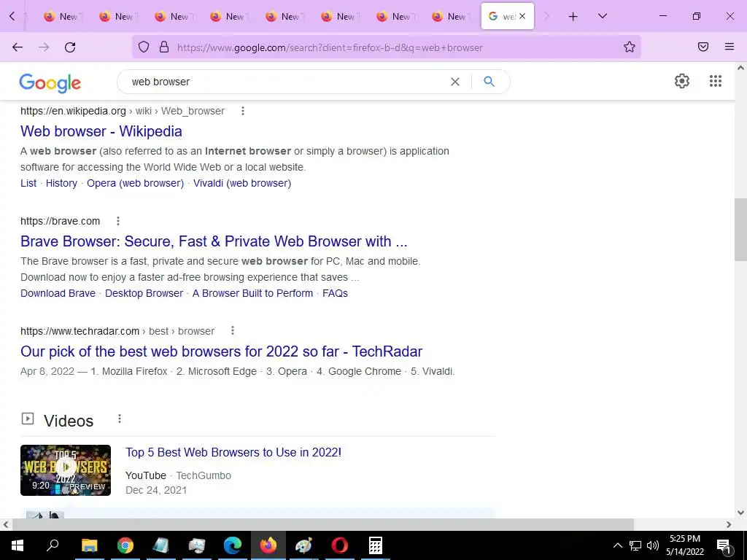This screenshot has width=747, height=560.
Task: Open the 'List' sublink under Wikipedia
Action: click(28, 183)
